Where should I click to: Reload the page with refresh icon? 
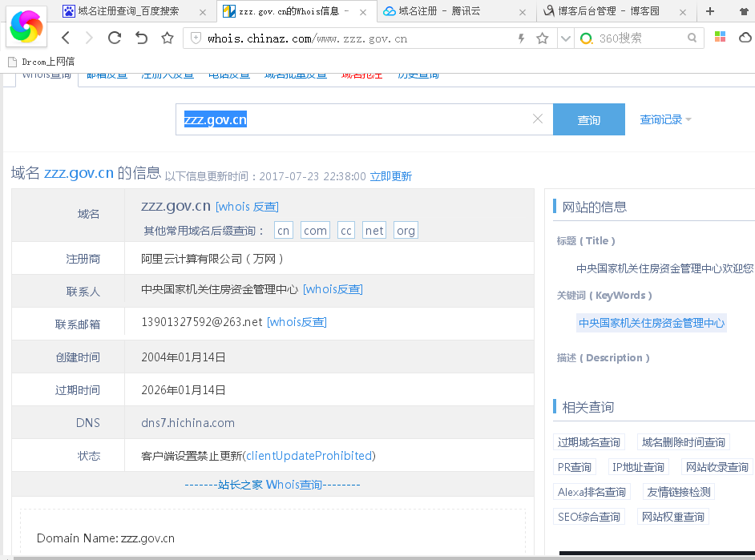coord(115,38)
